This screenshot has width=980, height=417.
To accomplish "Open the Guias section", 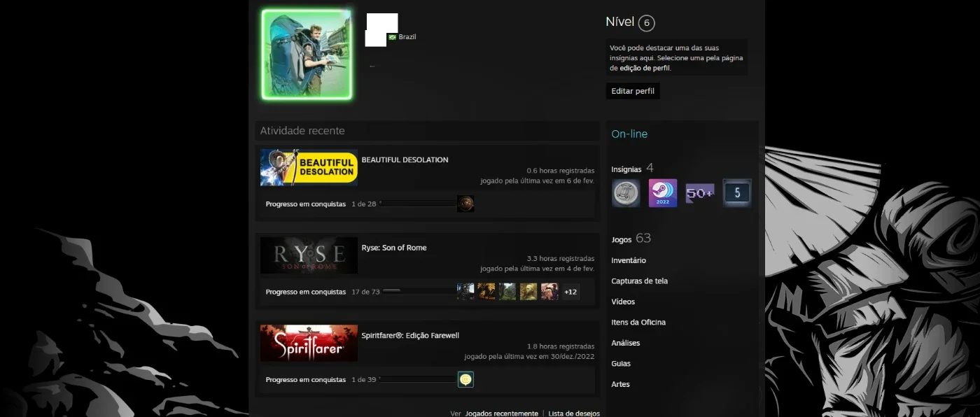I will pos(621,364).
